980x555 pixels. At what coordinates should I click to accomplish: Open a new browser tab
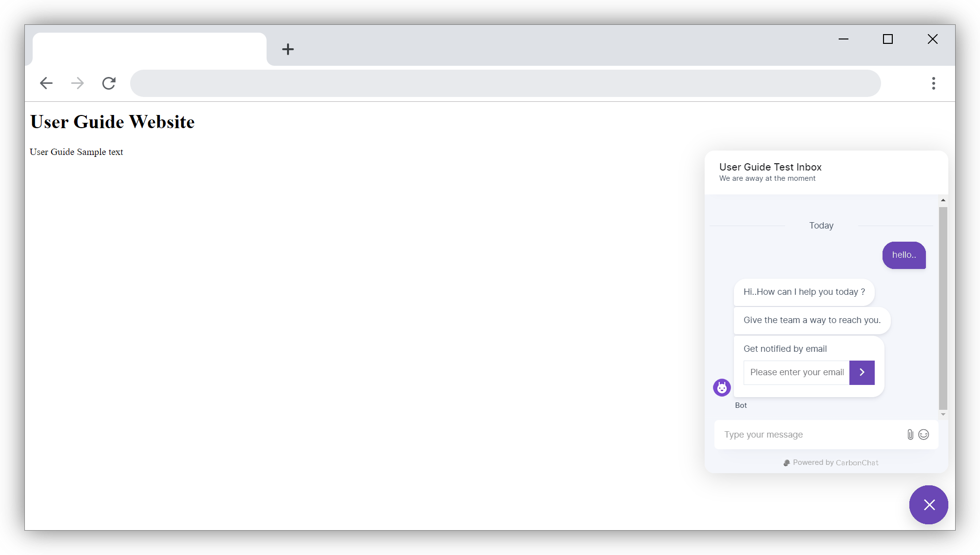(288, 49)
